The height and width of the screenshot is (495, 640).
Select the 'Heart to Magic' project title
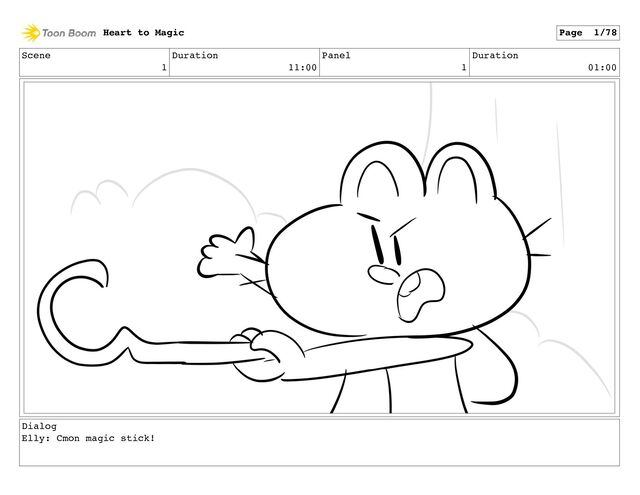coord(143,33)
